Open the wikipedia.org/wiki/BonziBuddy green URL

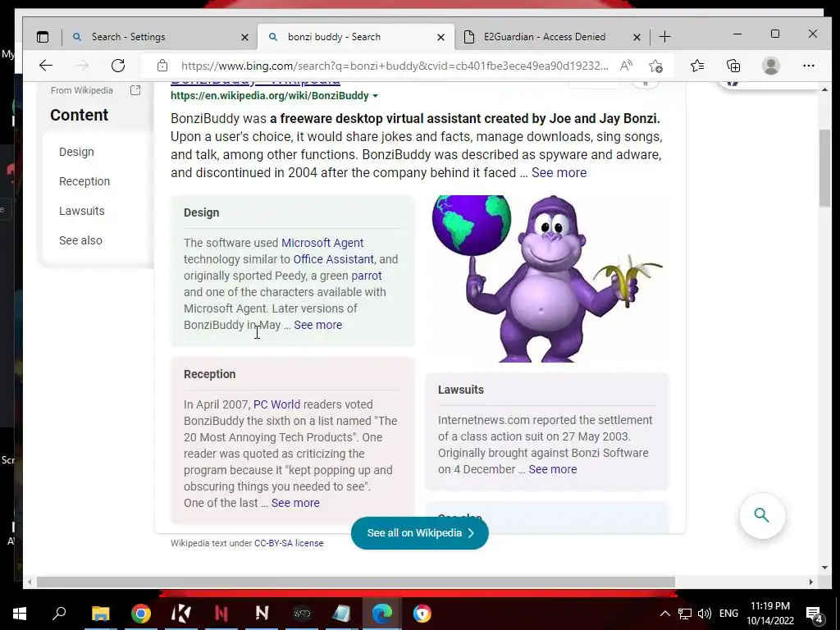269,96
